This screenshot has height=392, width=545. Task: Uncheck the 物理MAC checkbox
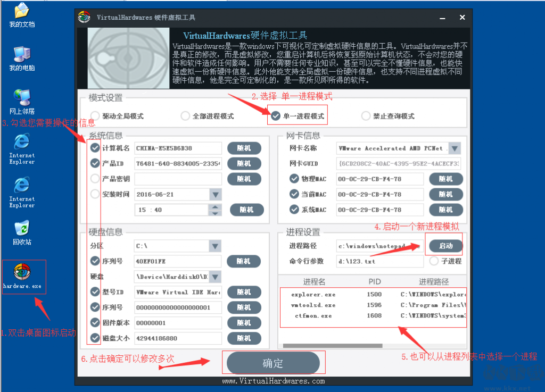point(294,179)
